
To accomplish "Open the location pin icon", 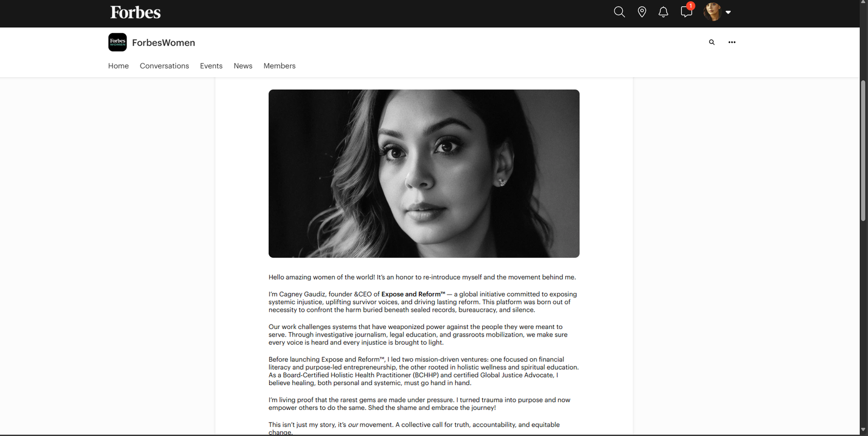I will [x=642, y=12].
